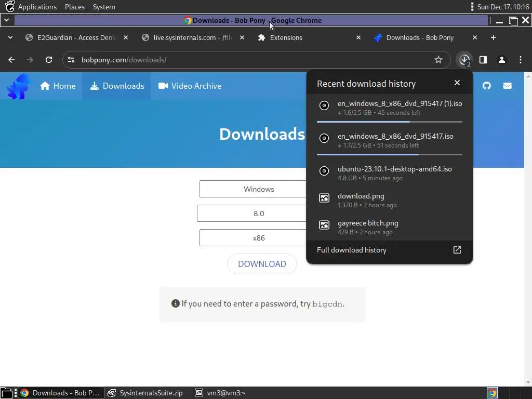This screenshot has width=532, height=399.
Task: Close the Extensions tab
Action: (x=358, y=37)
